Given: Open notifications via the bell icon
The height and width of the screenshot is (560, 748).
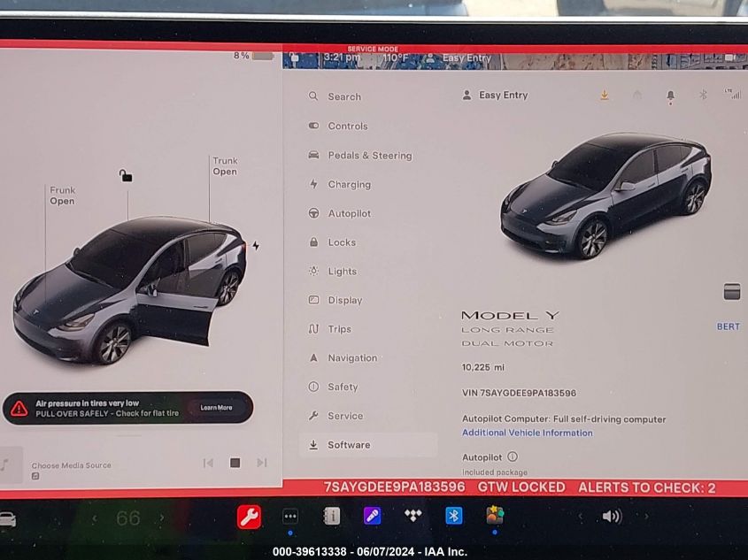Looking at the screenshot, I should point(670,95).
